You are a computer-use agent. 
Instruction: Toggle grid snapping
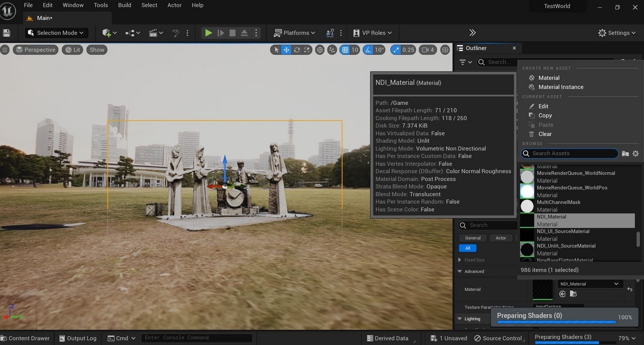coord(345,50)
